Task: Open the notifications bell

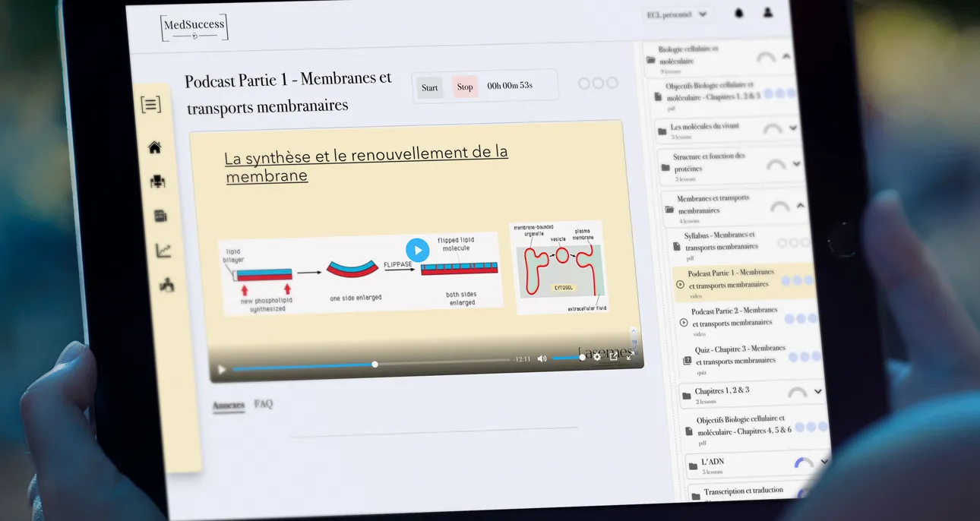Action: [x=738, y=14]
